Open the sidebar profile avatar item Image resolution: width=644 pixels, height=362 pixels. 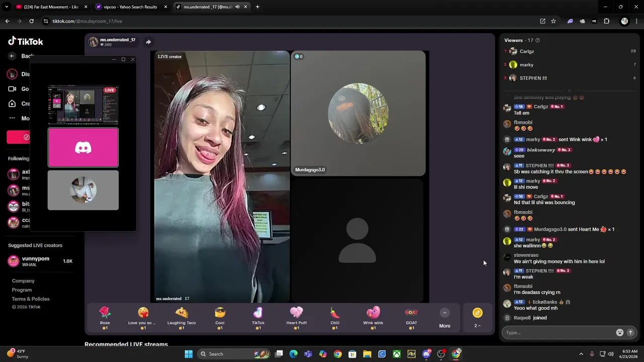tap(12, 74)
